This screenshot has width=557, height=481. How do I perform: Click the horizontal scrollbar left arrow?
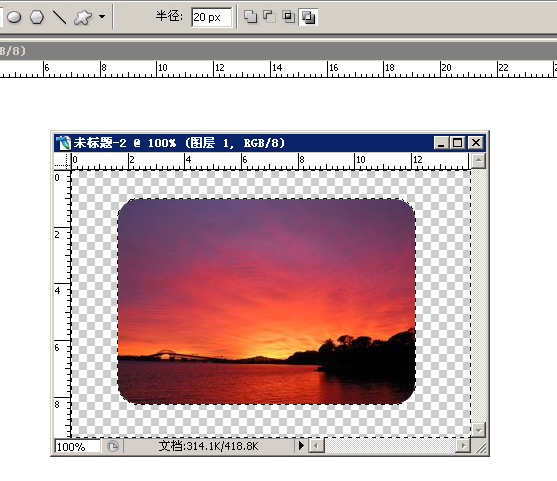point(316,446)
